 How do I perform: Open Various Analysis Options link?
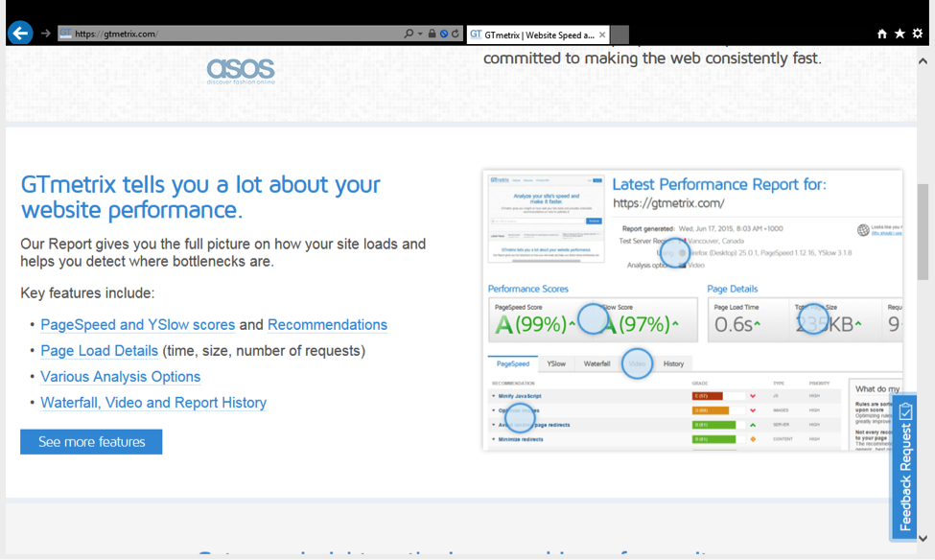(121, 377)
